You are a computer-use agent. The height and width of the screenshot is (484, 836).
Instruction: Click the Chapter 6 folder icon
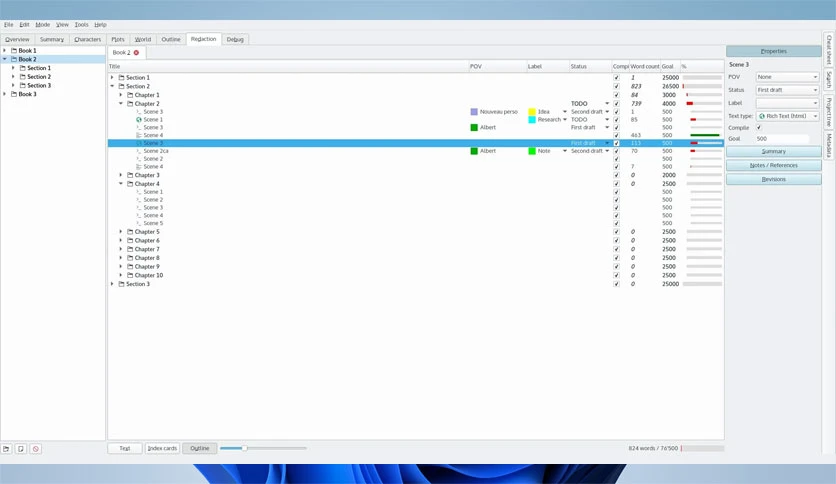(x=130, y=240)
